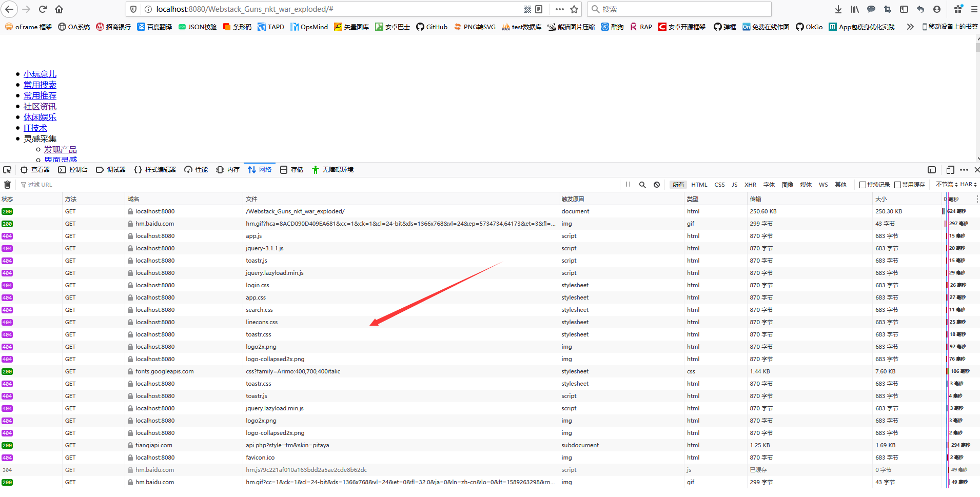Image resolution: width=980 pixels, height=497 pixels.
Task: Open the HAR export dropdown
Action: click(968, 184)
